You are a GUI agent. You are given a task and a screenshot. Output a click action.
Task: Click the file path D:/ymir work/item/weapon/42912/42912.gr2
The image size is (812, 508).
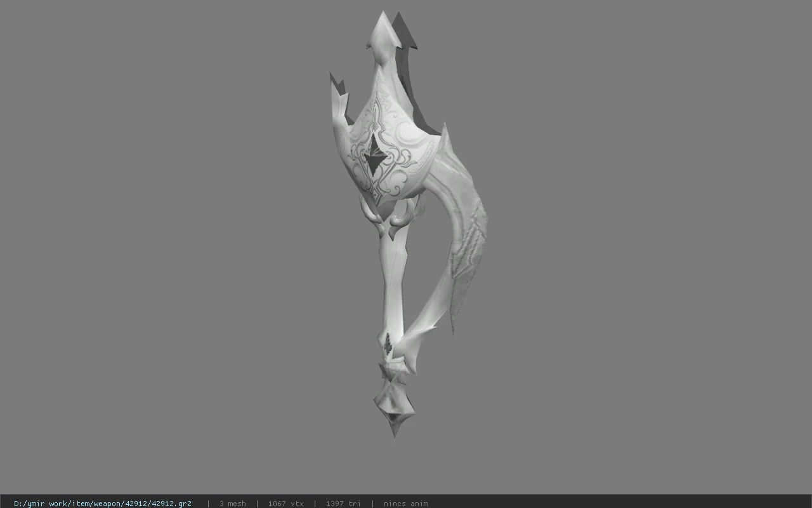tap(103, 504)
